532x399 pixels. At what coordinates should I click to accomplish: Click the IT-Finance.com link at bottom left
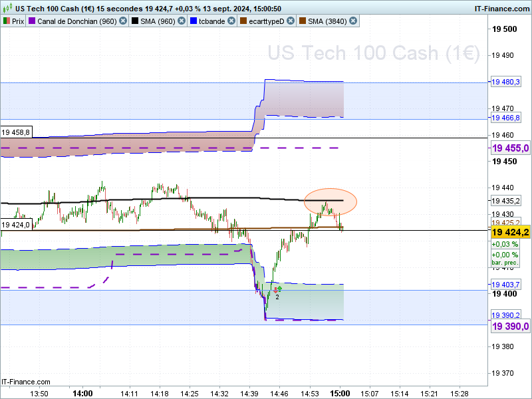click(x=25, y=382)
